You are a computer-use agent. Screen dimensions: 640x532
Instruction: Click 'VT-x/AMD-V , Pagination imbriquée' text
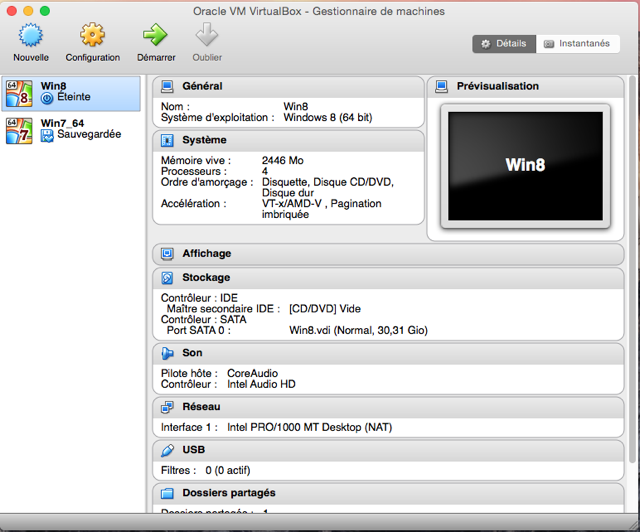[x=322, y=209]
